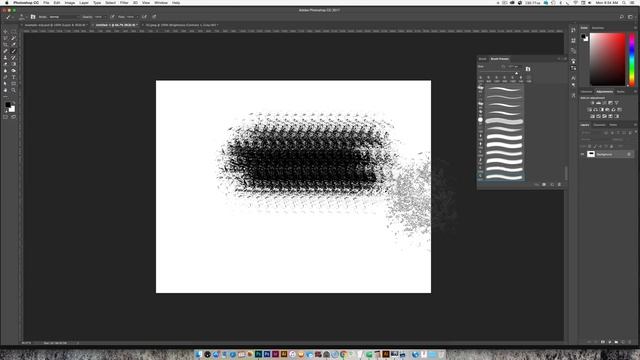Toggle Brush panel from options bar
The height and width of the screenshot is (360, 640).
tap(33, 17)
